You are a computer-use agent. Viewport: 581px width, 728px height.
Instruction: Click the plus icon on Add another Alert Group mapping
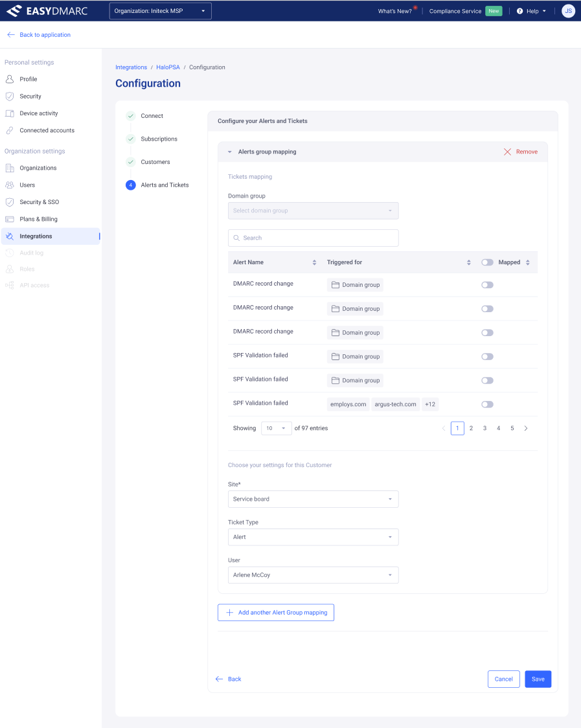point(227,612)
